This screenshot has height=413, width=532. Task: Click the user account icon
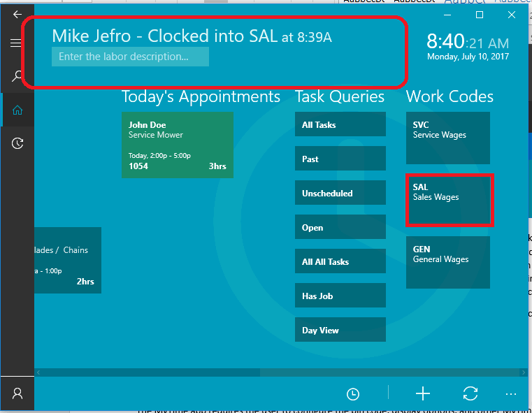[17, 393]
